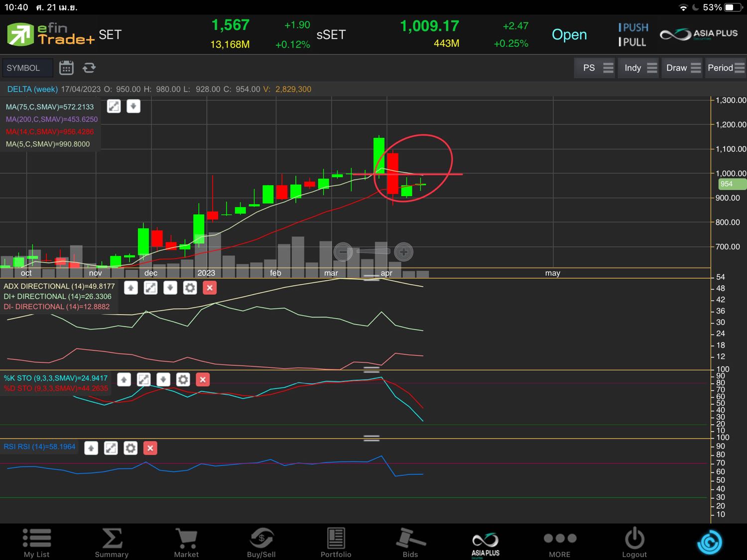Tap the ADX DIRECTIONAL (14) legend label
747x560 pixels.
[59, 286]
